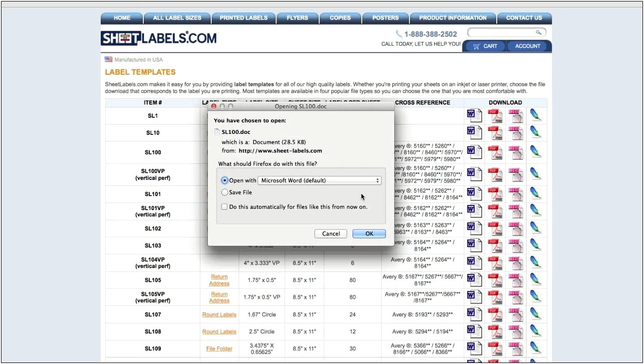Go to the PRINTED LABELS tab

pos(243,18)
